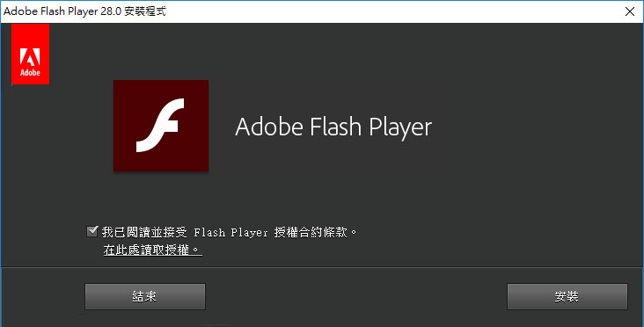
Task: Uncheck the license agreement checkbox
Action: (x=92, y=231)
